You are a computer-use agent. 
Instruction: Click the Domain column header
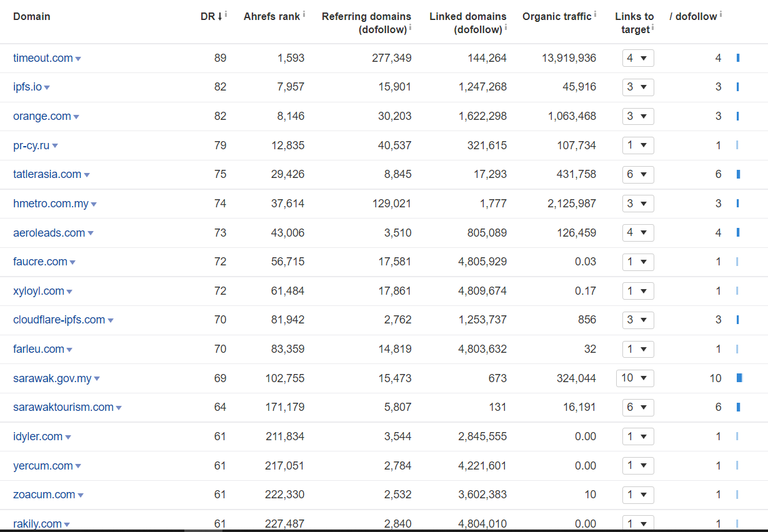[x=32, y=16]
